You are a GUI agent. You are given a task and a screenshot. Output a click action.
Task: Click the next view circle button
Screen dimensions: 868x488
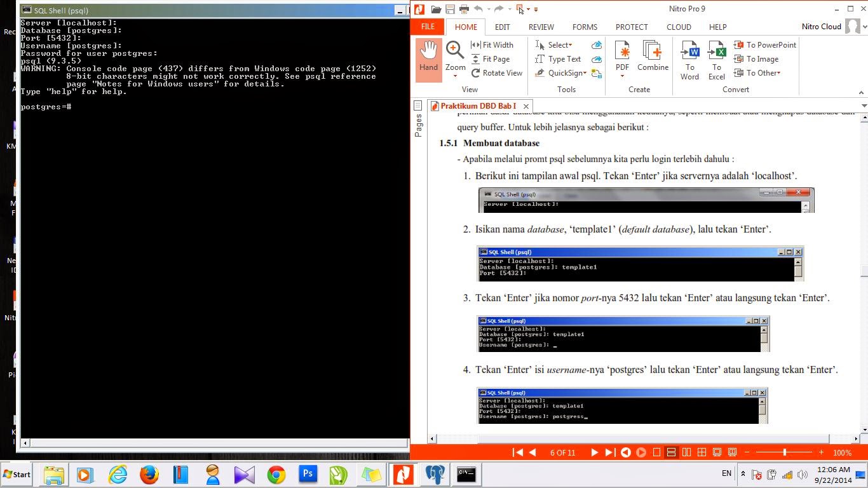pos(641,452)
